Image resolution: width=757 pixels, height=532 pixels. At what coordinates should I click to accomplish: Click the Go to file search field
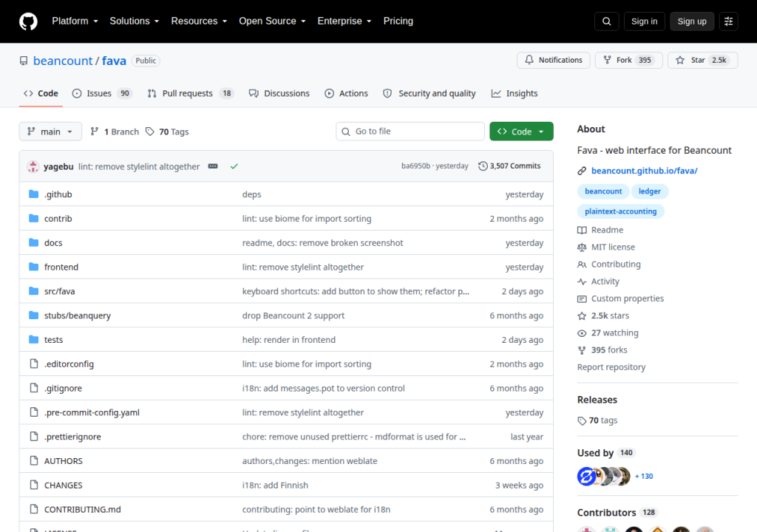click(410, 132)
